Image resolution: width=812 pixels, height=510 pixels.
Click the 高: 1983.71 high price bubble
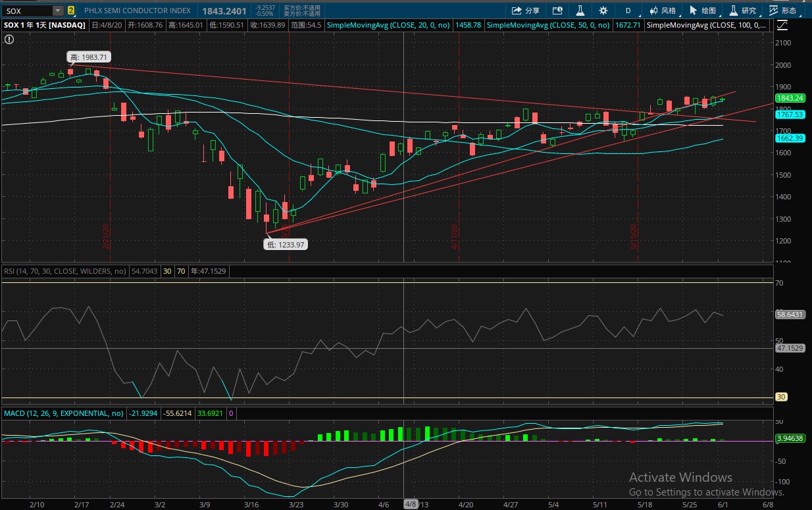tap(89, 57)
